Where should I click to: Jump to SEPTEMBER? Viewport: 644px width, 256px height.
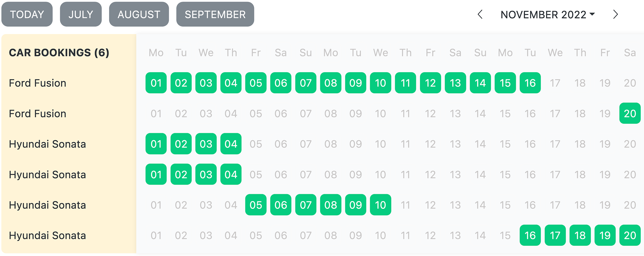pyautogui.click(x=215, y=14)
